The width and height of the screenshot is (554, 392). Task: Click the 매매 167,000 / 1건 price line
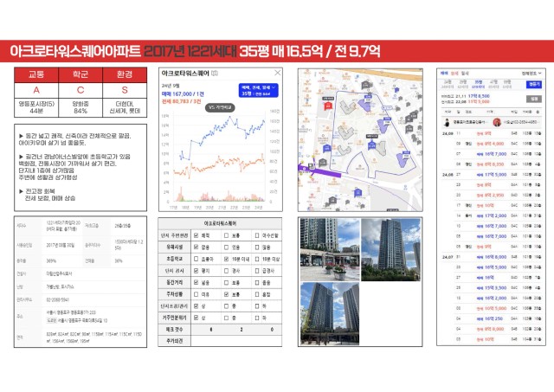(x=183, y=94)
